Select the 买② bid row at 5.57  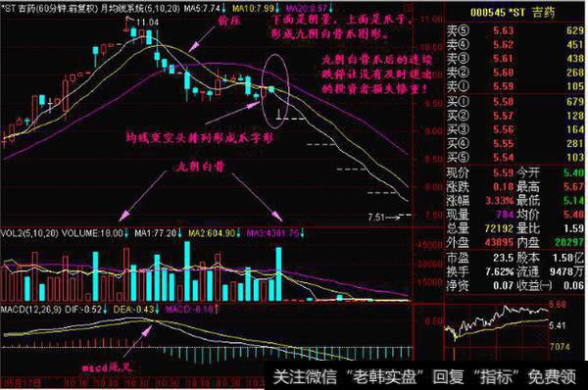click(x=515, y=116)
